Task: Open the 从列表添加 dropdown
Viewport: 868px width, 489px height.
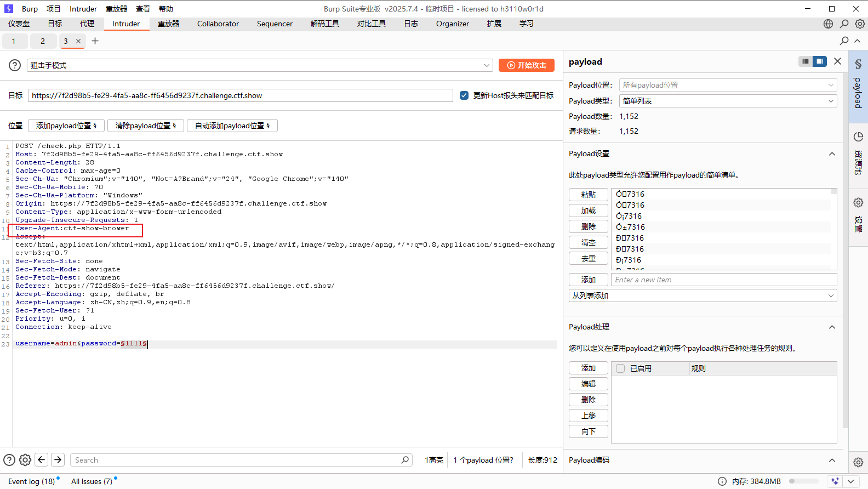Action: point(703,295)
